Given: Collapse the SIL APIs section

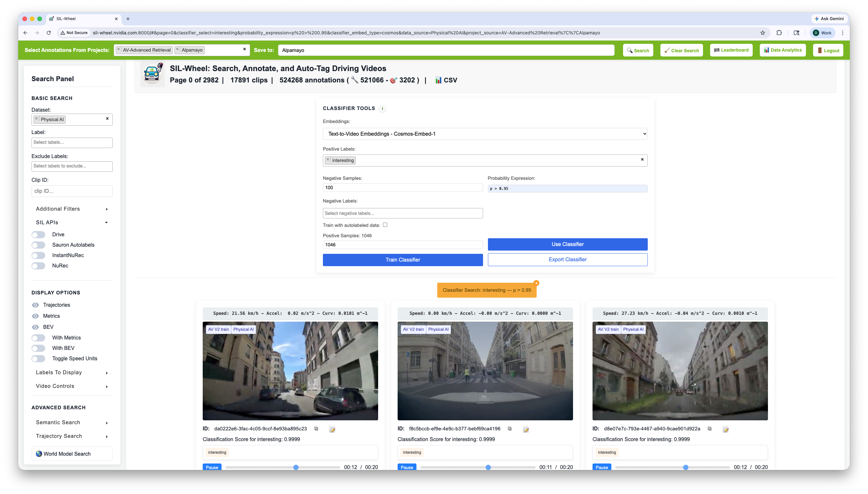Looking at the screenshot, I should (71, 223).
